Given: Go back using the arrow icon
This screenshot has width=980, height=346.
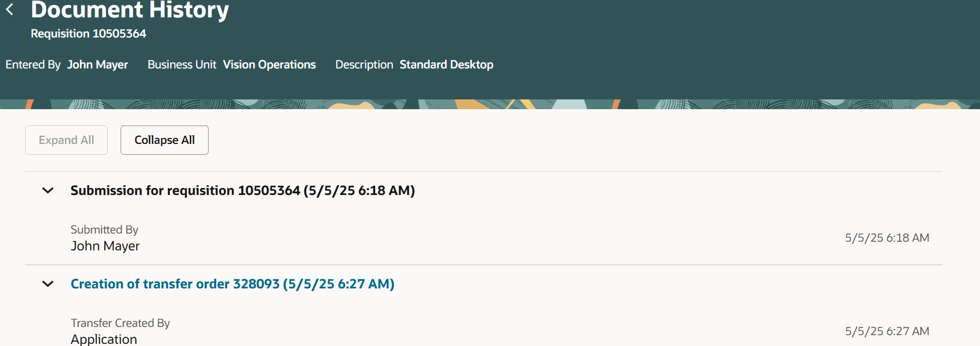Looking at the screenshot, I should point(10,9).
